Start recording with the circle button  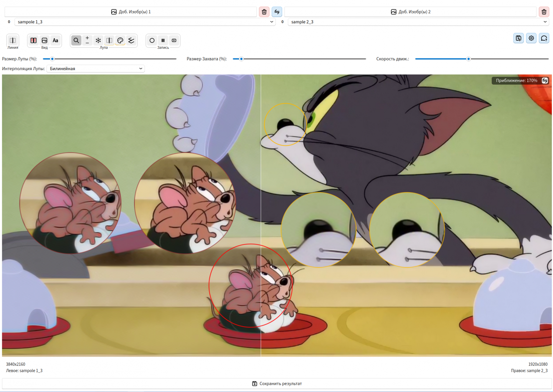coord(152,40)
